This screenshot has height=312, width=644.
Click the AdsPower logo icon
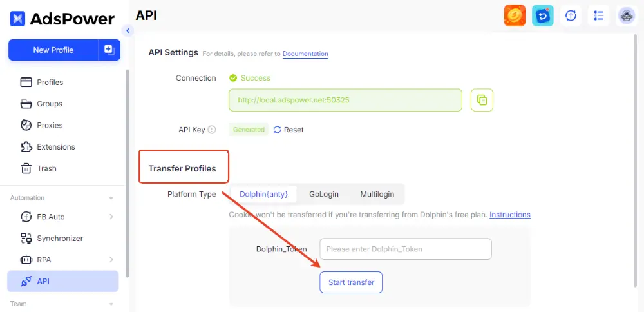(17, 19)
